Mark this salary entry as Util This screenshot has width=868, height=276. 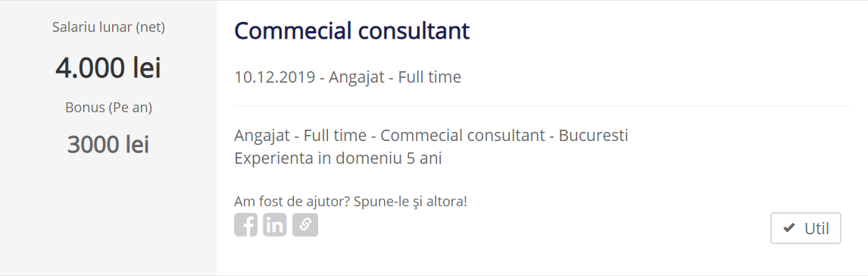point(805,228)
